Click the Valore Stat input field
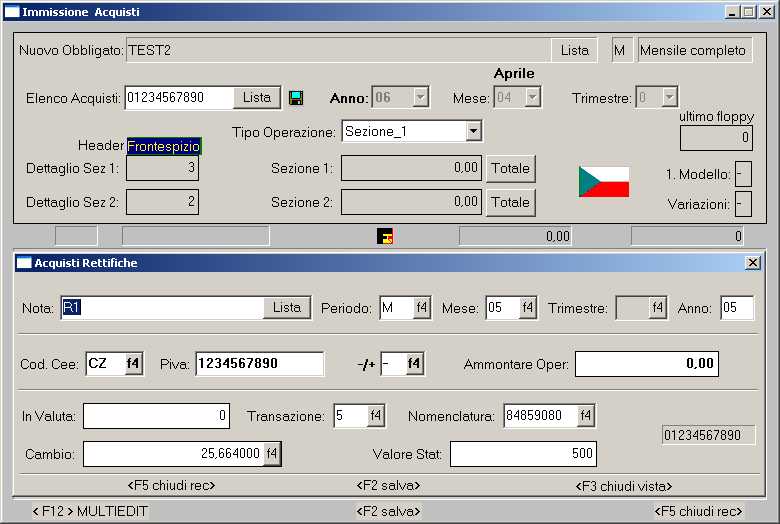Viewport: 780px width, 524px height. [523, 453]
